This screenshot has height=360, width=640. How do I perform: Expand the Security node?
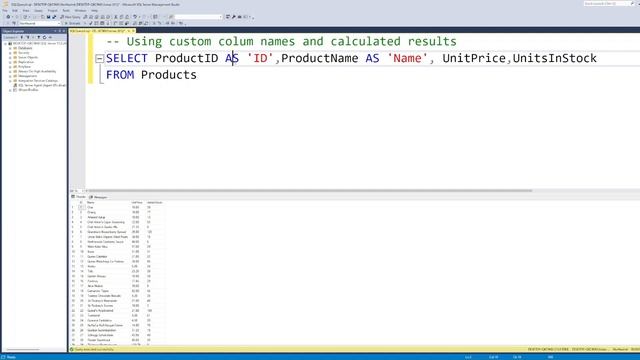coord(10,53)
